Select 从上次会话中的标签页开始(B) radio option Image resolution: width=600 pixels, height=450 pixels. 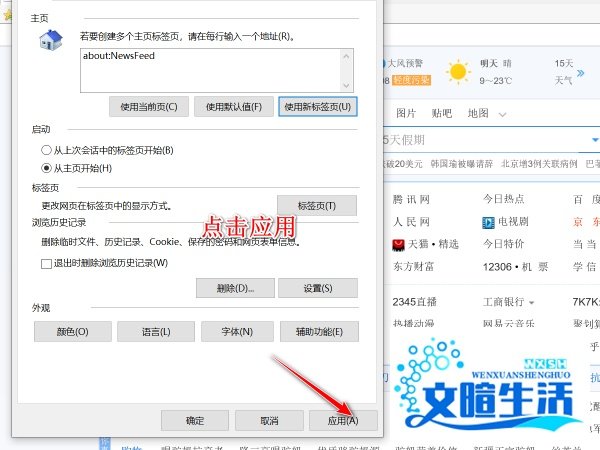pos(107,150)
